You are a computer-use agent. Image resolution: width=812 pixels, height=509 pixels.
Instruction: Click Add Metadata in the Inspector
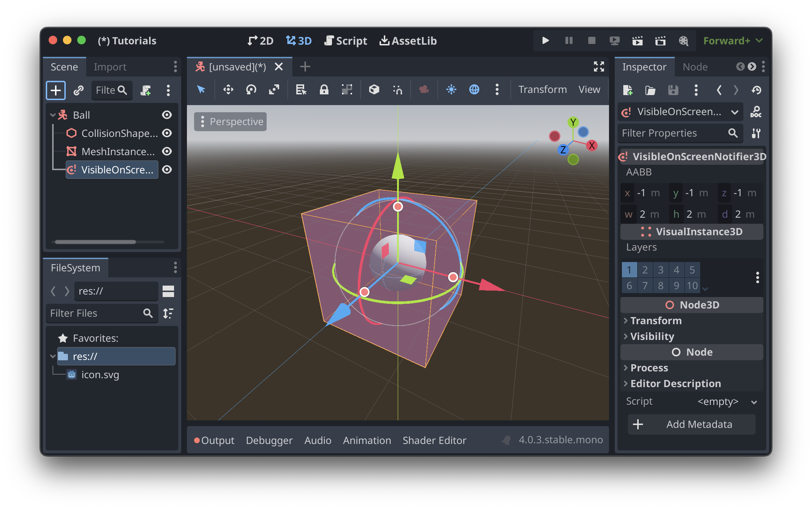(691, 424)
